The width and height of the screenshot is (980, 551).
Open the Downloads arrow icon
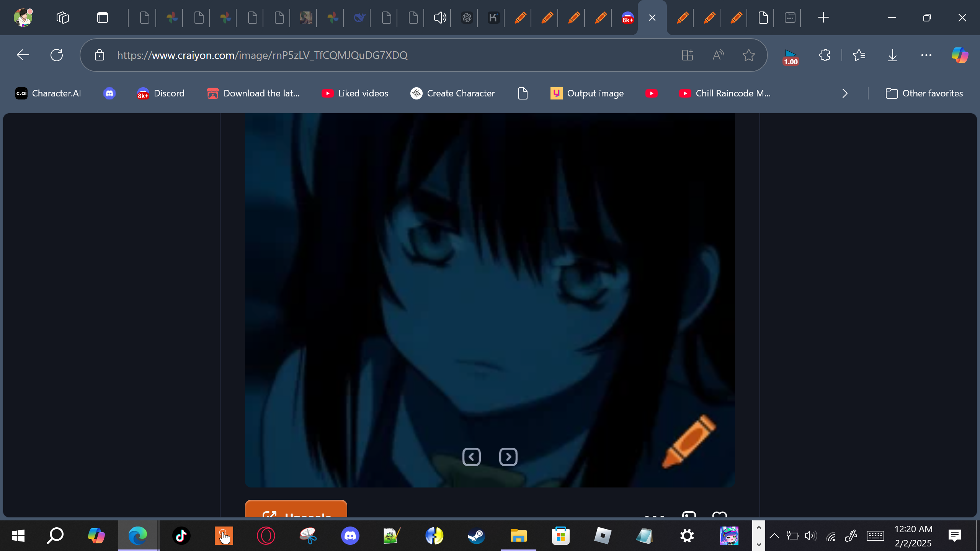point(892,55)
